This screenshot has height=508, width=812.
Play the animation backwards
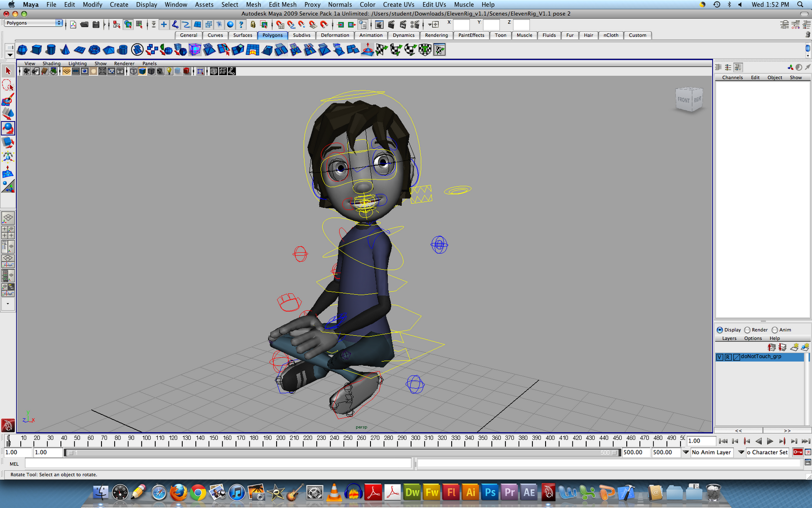[x=758, y=441]
